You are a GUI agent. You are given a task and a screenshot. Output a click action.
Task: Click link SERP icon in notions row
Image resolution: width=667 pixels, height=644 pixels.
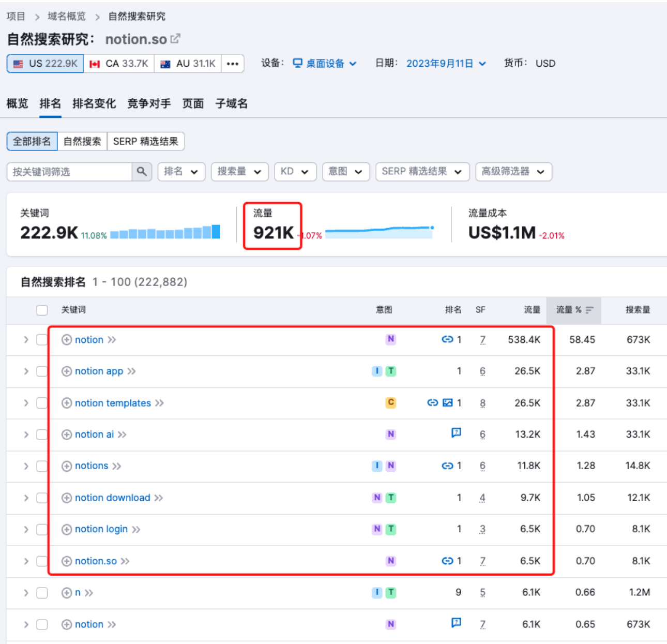tap(447, 466)
